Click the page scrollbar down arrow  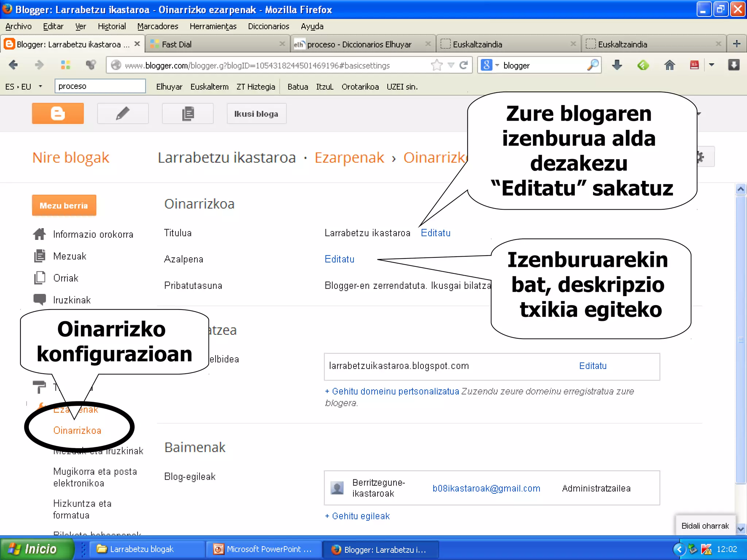[x=740, y=529]
